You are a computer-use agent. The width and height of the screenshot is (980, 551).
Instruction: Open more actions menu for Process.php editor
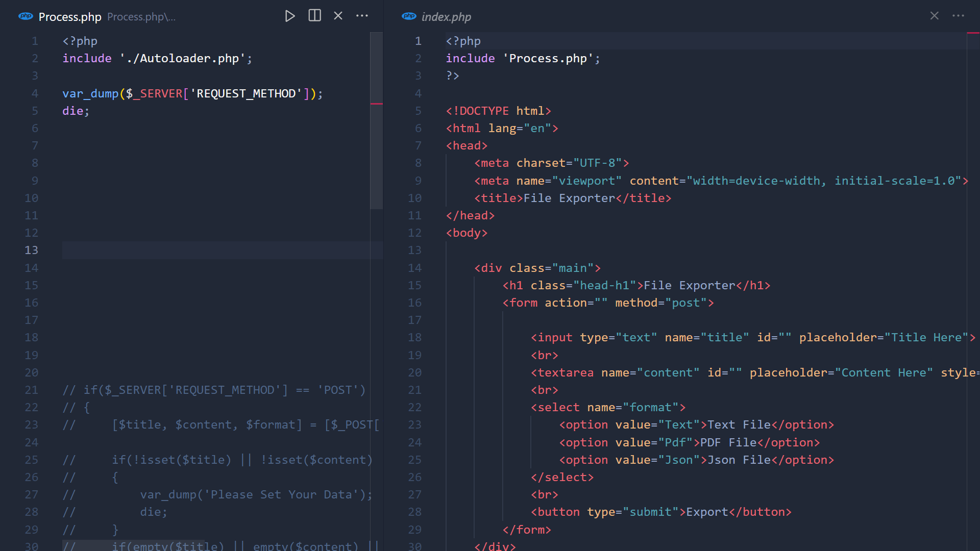coord(362,16)
